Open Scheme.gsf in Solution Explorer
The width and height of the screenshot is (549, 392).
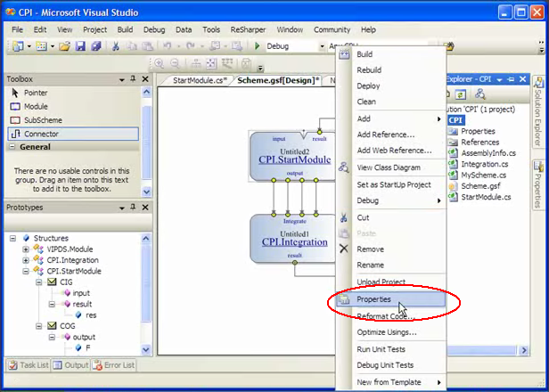point(479,186)
